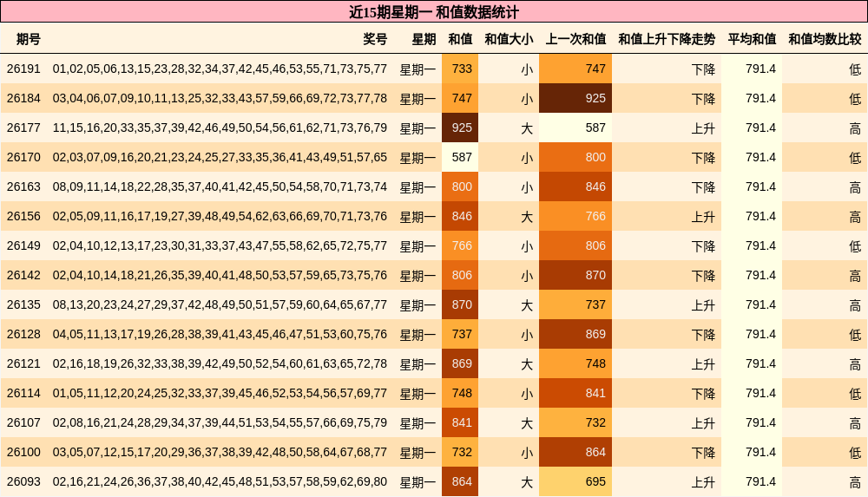This screenshot has width=868, height=497.
Task: Click the 和值大小 column header
Action: (509, 39)
